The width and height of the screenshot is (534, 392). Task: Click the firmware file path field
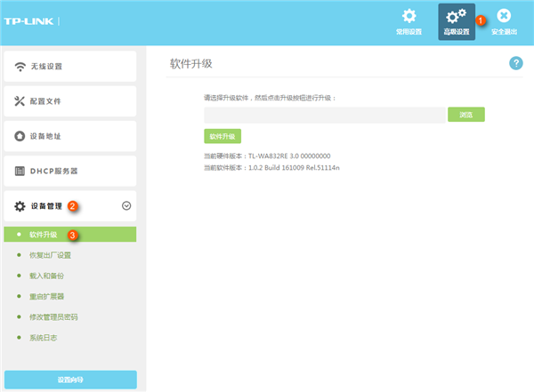[324, 115]
